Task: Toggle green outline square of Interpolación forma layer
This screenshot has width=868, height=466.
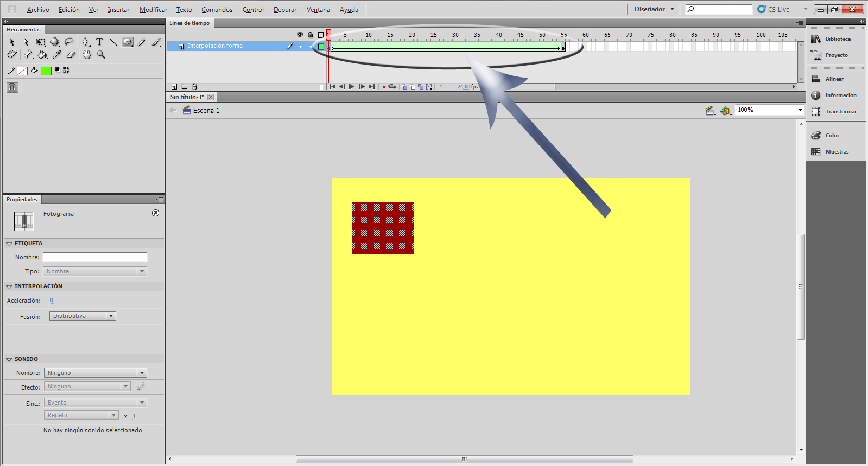Action: [x=321, y=47]
